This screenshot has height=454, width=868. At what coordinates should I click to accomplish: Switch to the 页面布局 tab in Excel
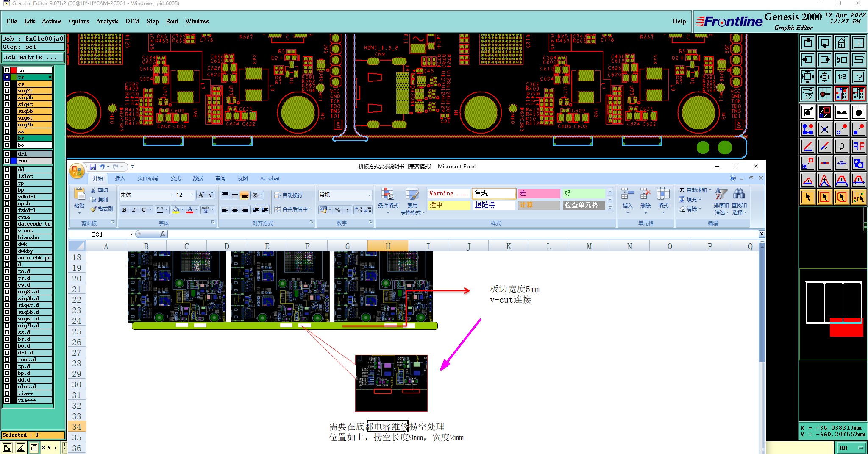(147, 178)
